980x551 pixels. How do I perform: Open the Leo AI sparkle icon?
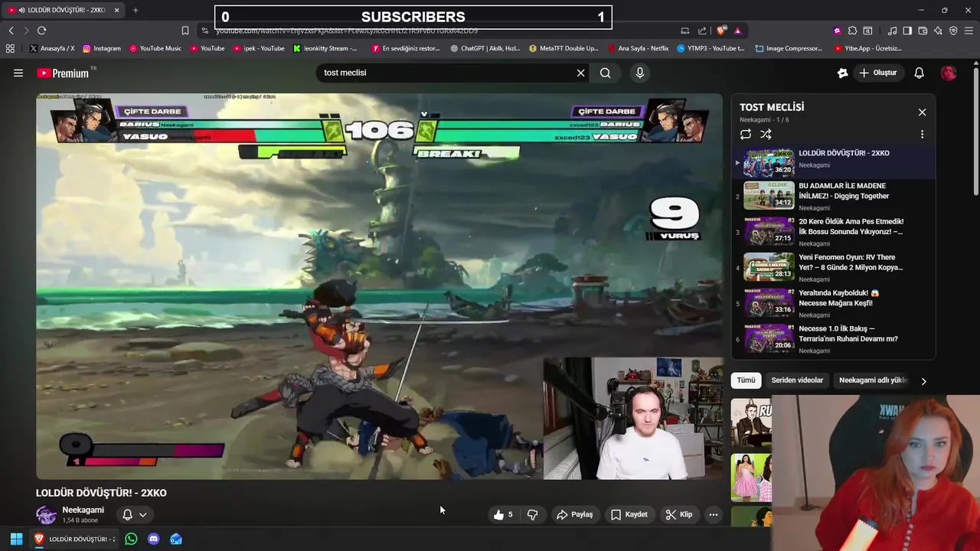pyautogui.click(x=938, y=31)
